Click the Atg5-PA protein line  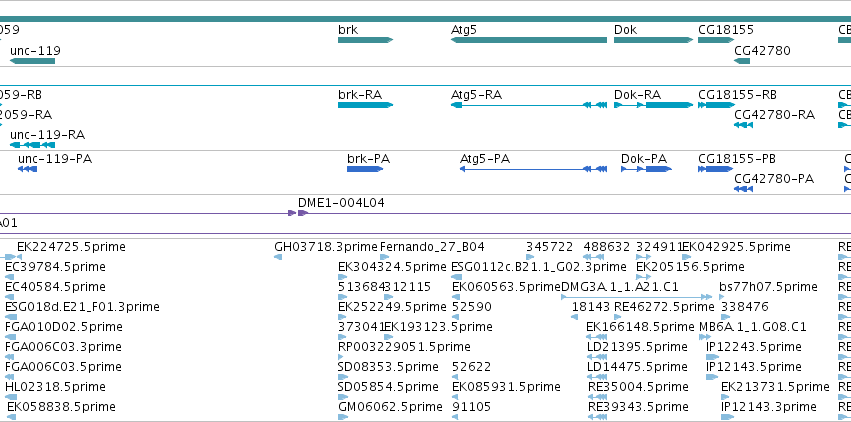[x=533, y=169]
